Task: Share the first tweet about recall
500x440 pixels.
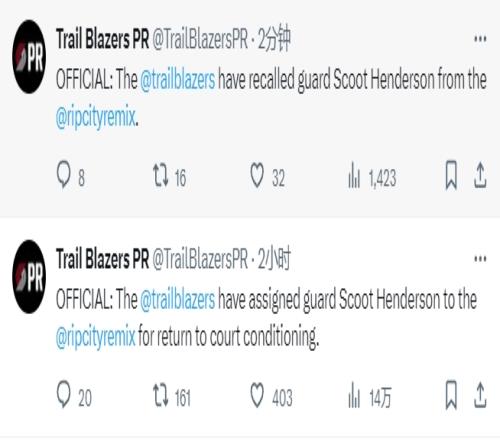Action: [480, 175]
